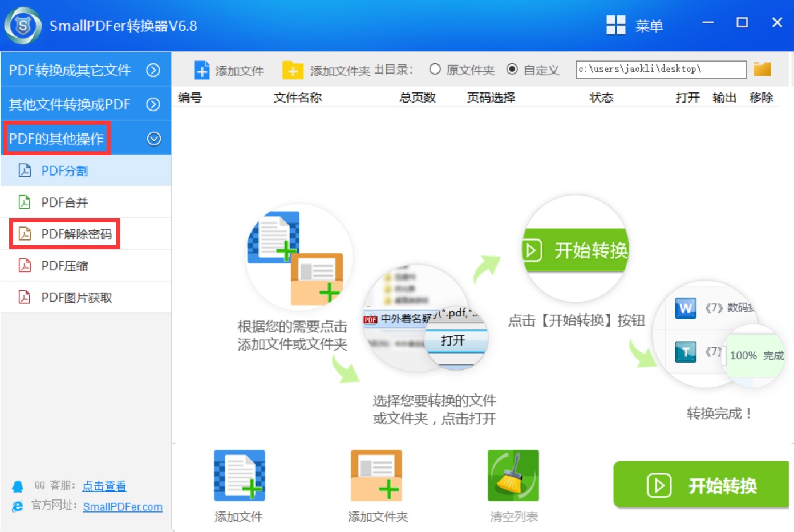Click 添加文件 text in top toolbar
This screenshot has width=794, height=532.
239,71
